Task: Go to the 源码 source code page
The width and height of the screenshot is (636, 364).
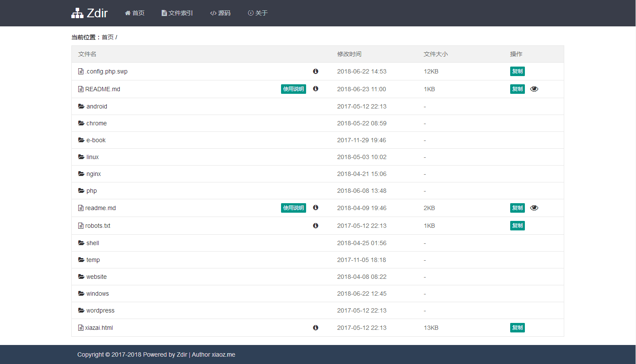Action: click(x=220, y=13)
